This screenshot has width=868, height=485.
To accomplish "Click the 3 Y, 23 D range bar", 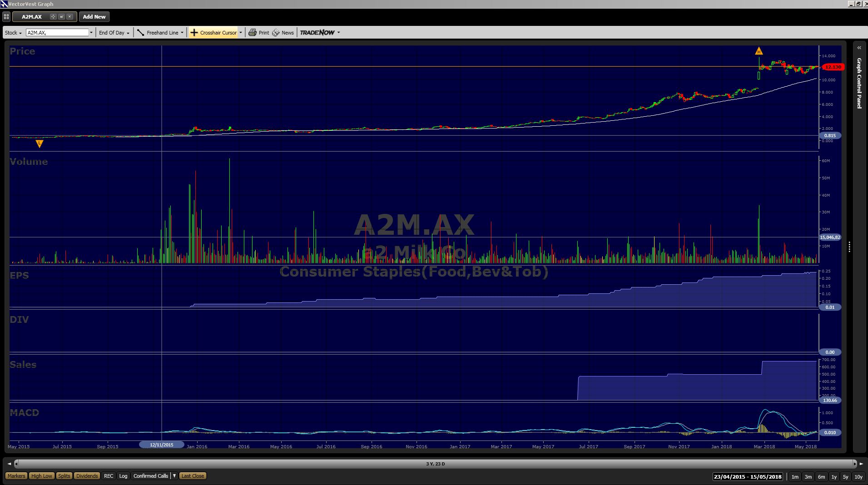I will point(436,464).
